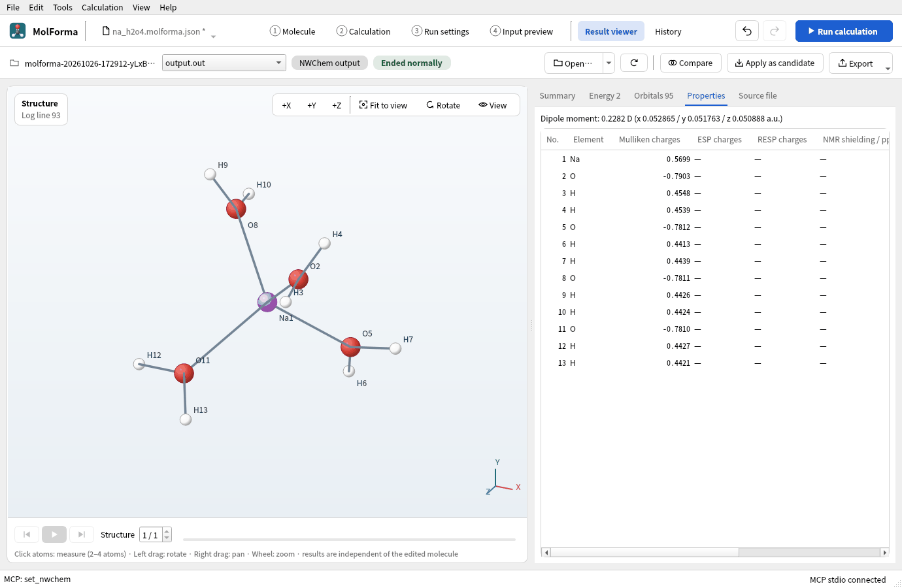Viewport: 902px width, 588px height.
Task: Click the reload results icon button
Action: point(633,63)
